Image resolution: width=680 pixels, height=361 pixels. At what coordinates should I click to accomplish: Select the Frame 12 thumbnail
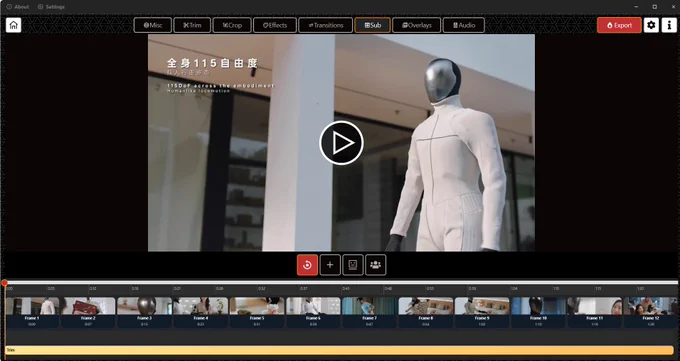(651, 312)
